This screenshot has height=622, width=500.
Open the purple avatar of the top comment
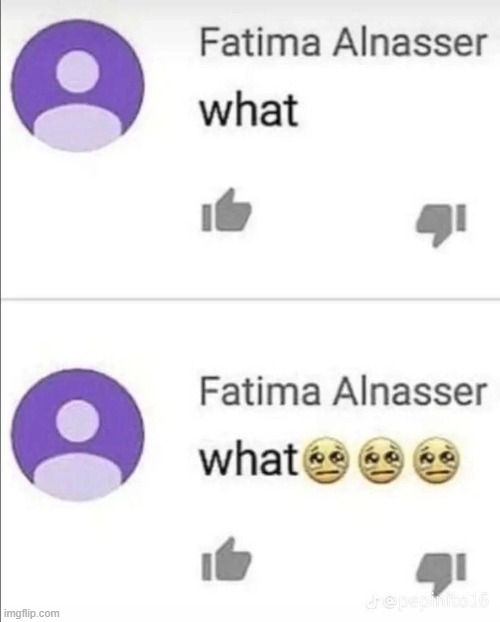(77, 86)
